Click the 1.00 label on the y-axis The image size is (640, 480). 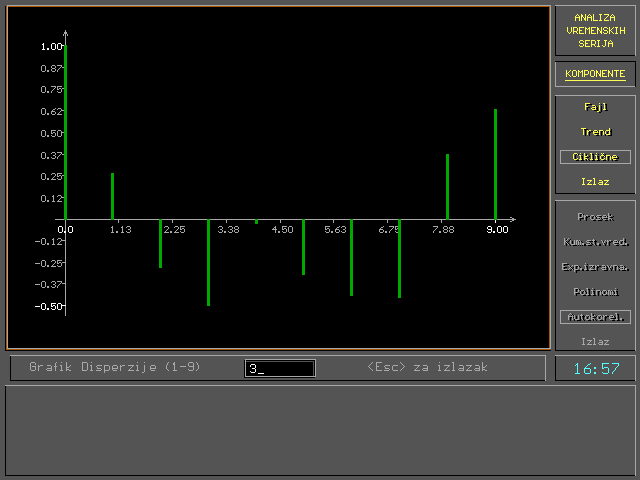(51, 46)
